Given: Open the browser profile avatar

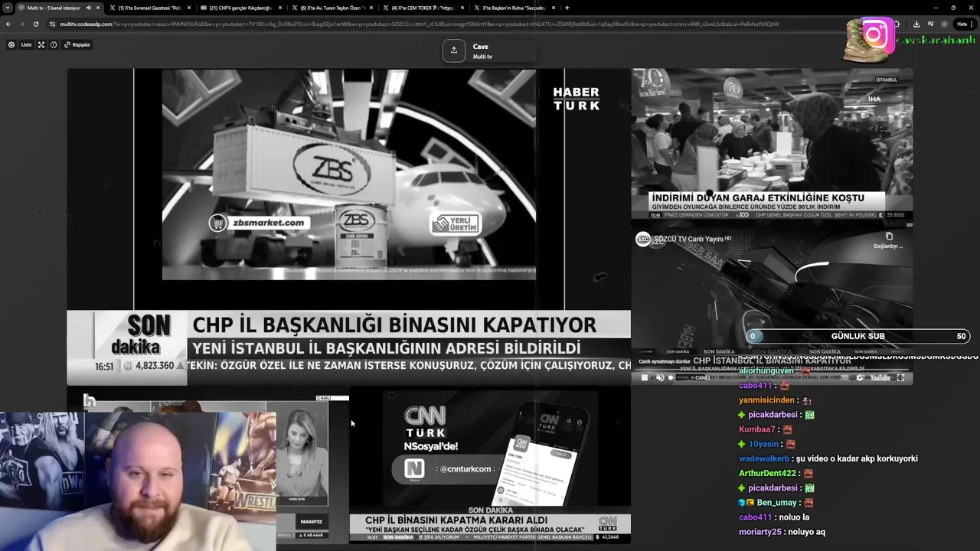Looking at the screenshot, I should 943,24.
